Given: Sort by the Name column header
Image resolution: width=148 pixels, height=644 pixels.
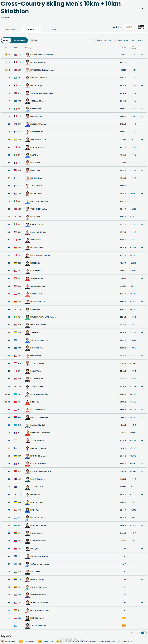Looking at the screenshot, I should [x=28, y=48].
